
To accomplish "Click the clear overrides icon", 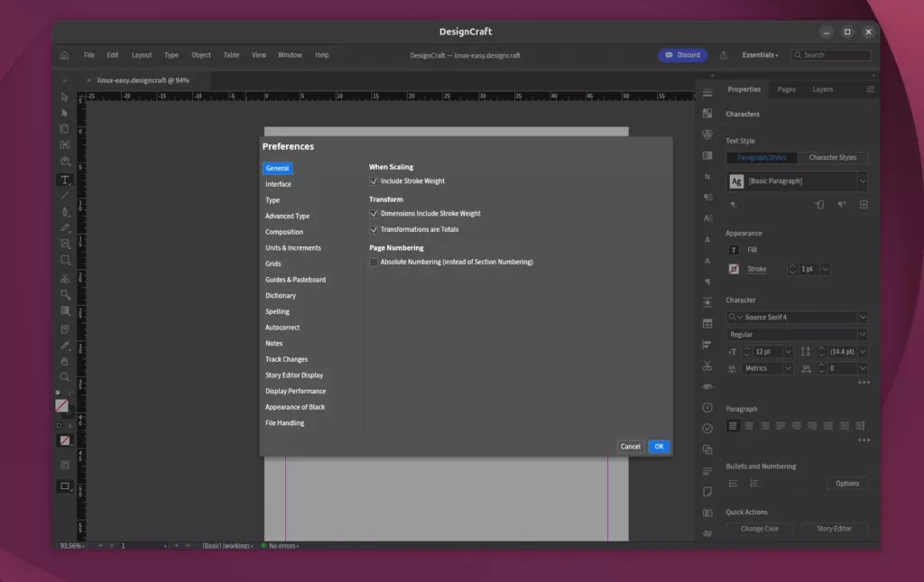I will [842, 205].
